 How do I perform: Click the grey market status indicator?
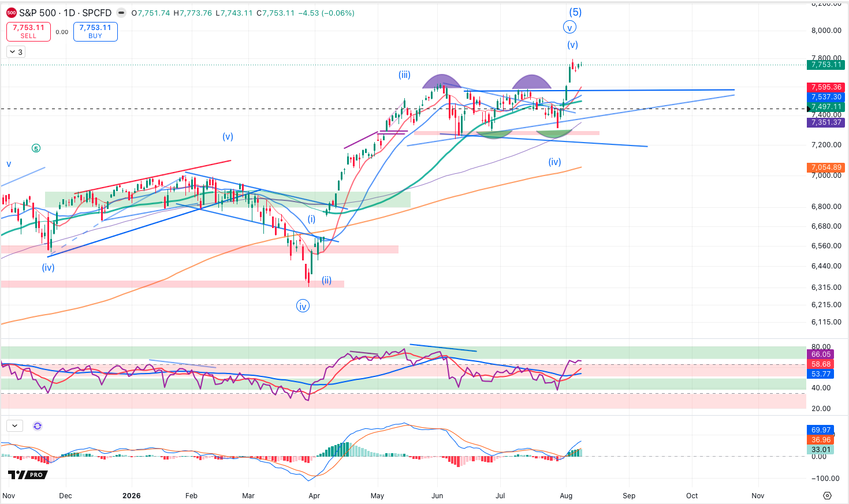click(121, 13)
